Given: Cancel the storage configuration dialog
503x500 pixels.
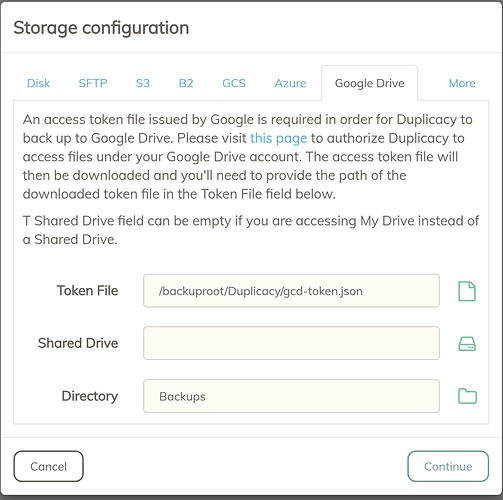Looking at the screenshot, I should click(x=48, y=466).
